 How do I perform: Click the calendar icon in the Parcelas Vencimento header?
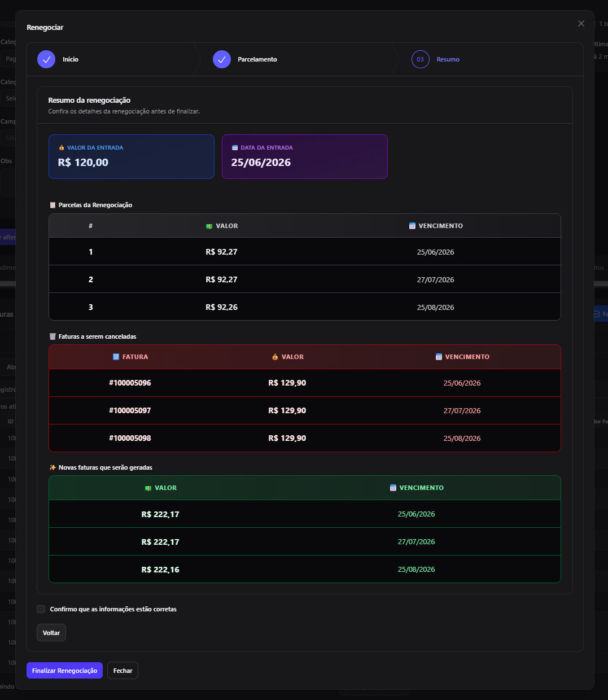(x=412, y=226)
